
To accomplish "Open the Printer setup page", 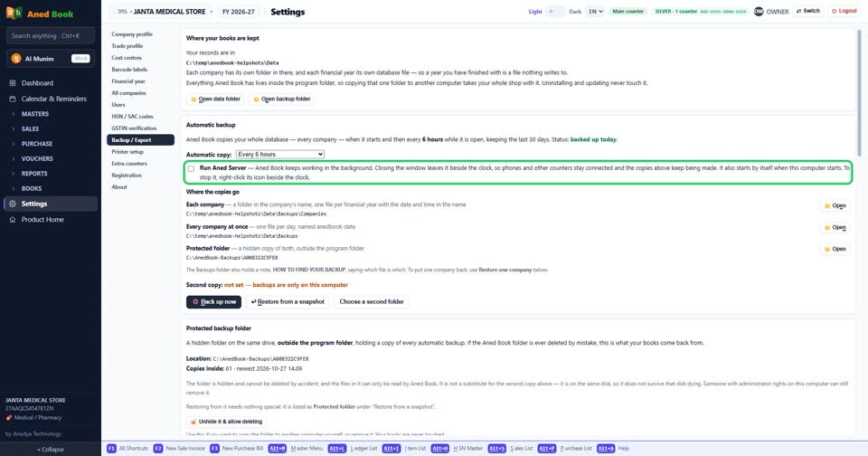I will coord(140,152).
